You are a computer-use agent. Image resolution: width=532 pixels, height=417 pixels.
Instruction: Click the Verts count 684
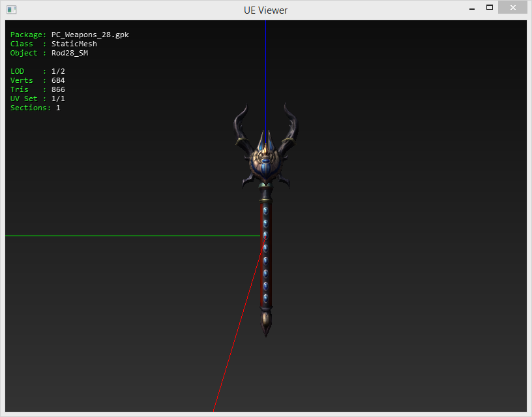(58, 80)
